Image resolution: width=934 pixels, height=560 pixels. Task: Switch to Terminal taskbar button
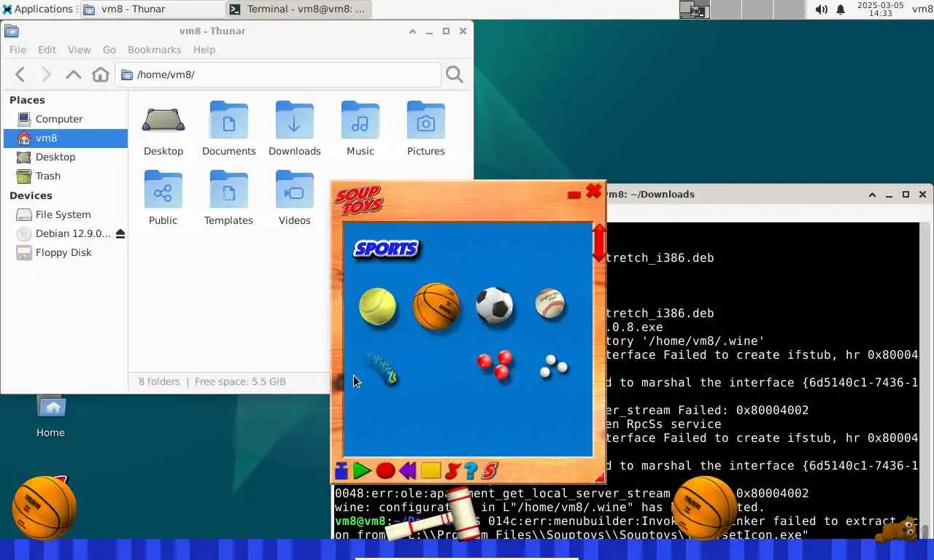[298, 9]
